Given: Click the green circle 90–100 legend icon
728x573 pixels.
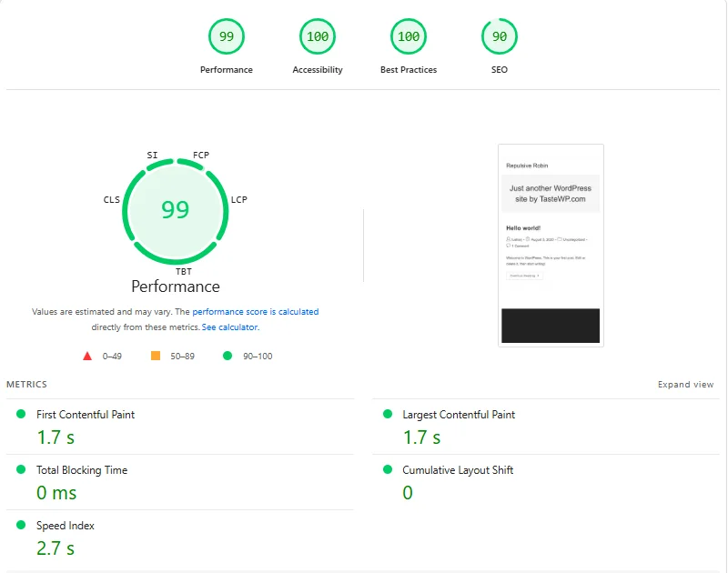Looking at the screenshot, I should pos(227,356).
